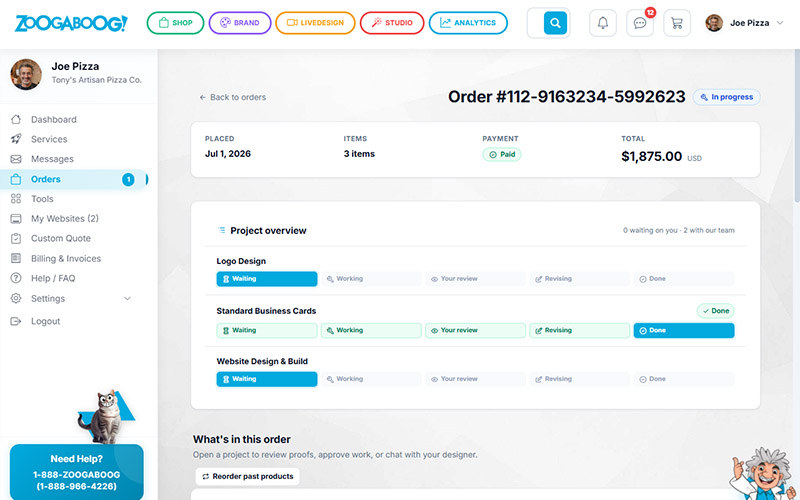The height and width of the screenshot is (500, 800).
Task: Open Help / FAQ page
Action: tap(53, 278)
